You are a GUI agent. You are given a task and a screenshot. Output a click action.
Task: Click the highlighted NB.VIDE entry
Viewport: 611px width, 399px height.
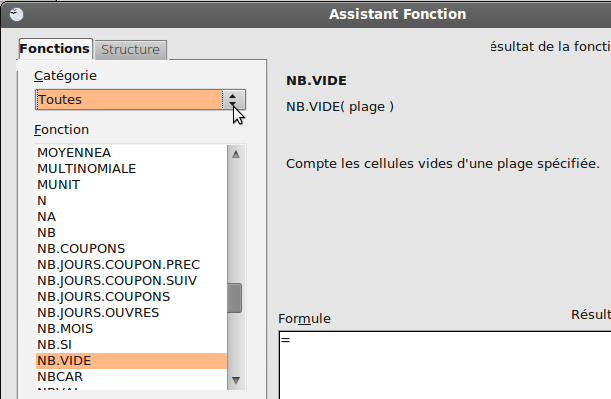pyautogui.click(x=131, y=361)
